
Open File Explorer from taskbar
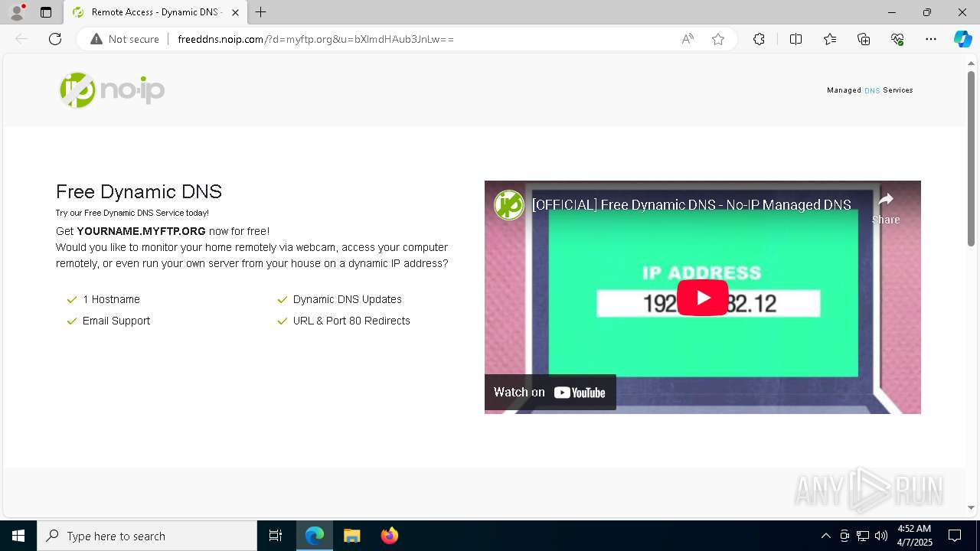(351, 536)
